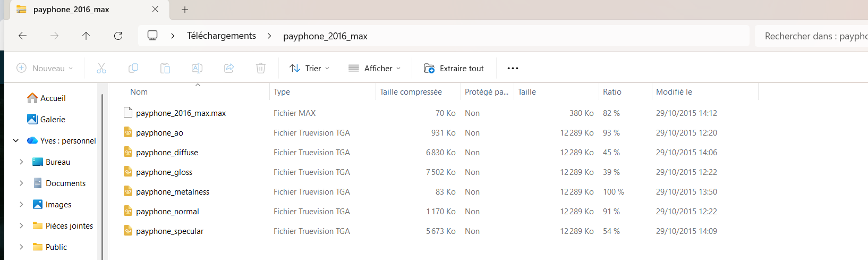Viewport: 868px width, 260px height.
Task: Click the Paste clipboard icon
Action: point(165,68)
